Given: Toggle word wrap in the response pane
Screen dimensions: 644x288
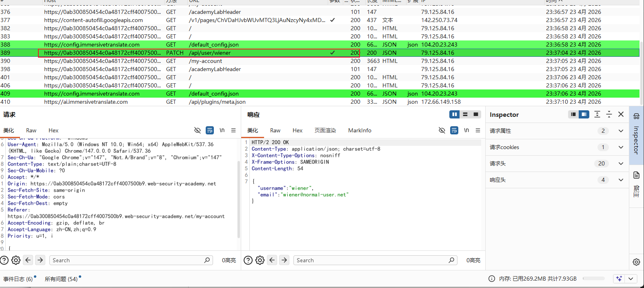Looking at the screenshot, I should 454,130.
